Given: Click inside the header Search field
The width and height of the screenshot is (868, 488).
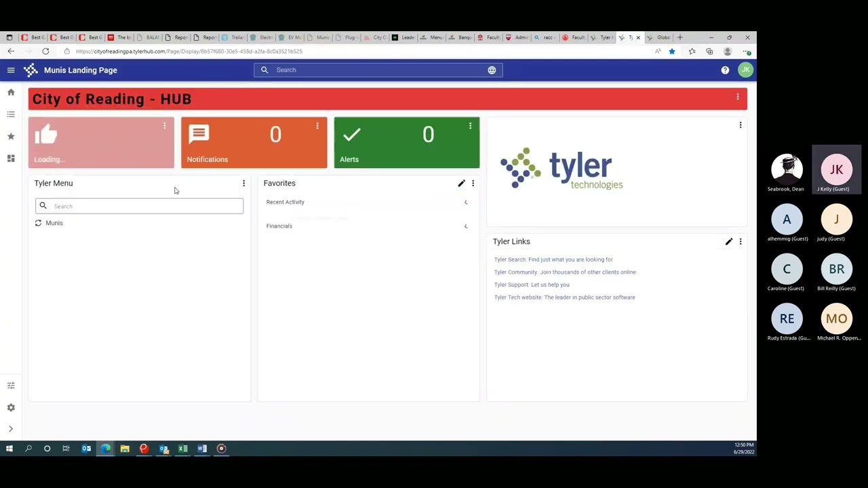Looking at the screenshot, I should [x=378, y=70].
